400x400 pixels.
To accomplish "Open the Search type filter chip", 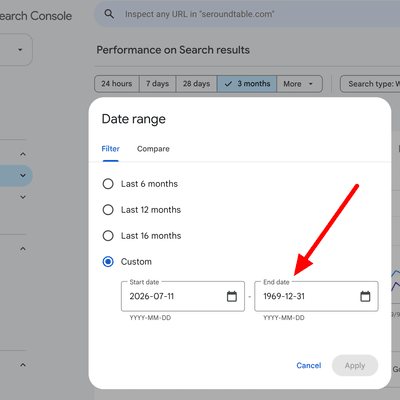I will (370, 84).
